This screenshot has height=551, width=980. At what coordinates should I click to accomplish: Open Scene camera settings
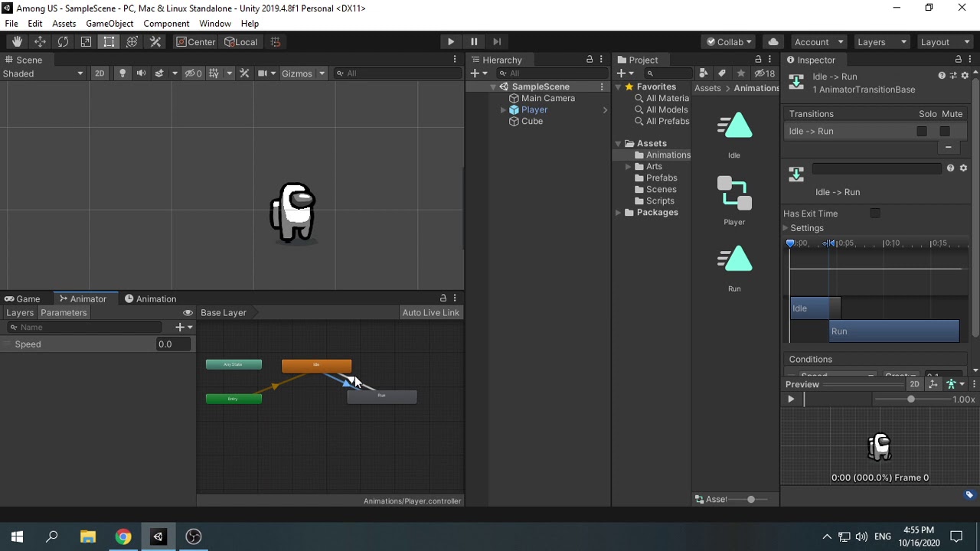pyautogui.click(x=263, y=73)
